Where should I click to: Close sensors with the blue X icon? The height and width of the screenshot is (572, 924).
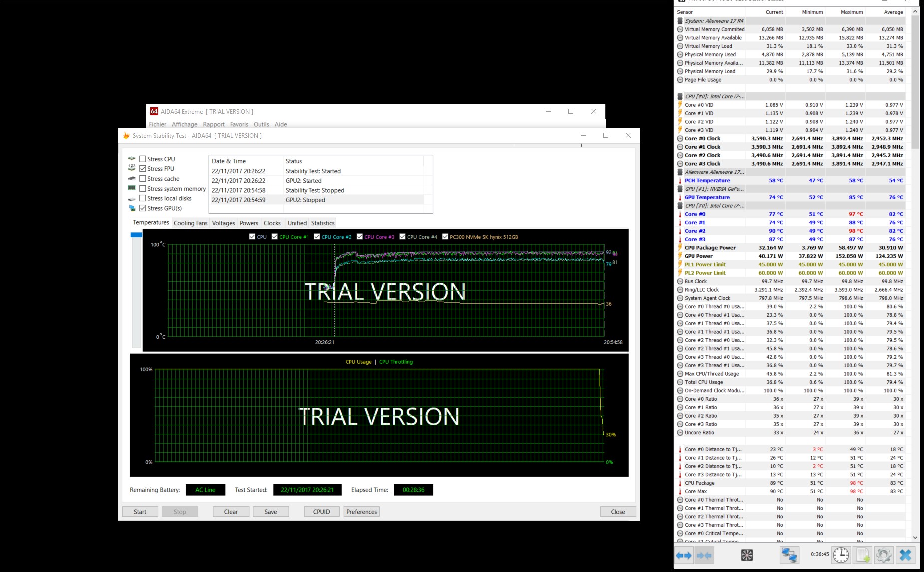point(905,555)
